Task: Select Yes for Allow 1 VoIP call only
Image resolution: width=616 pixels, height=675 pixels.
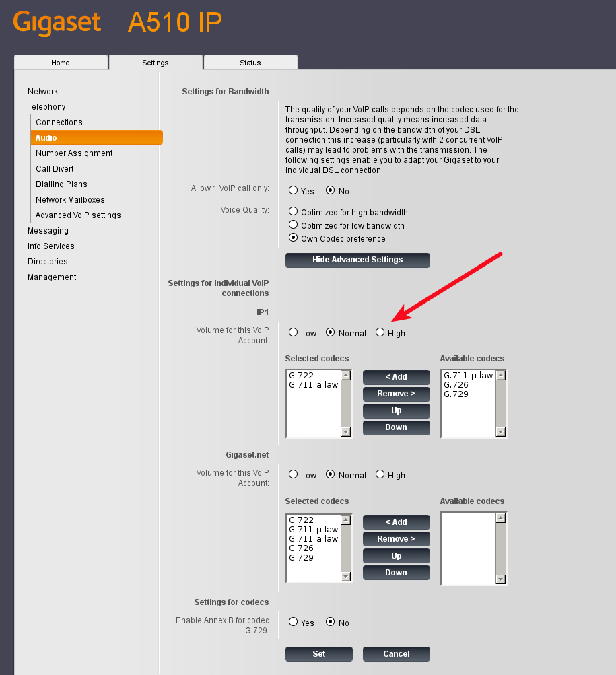Action: (294, 190)
